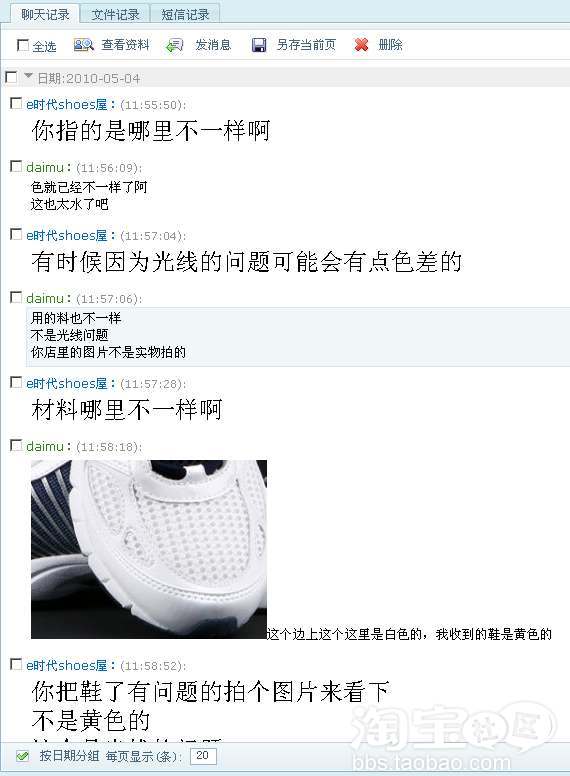Click the 另存当前页 floppy disk icon
The height and width of the screenshot is (776, 570).
click(x=259, y=45)
